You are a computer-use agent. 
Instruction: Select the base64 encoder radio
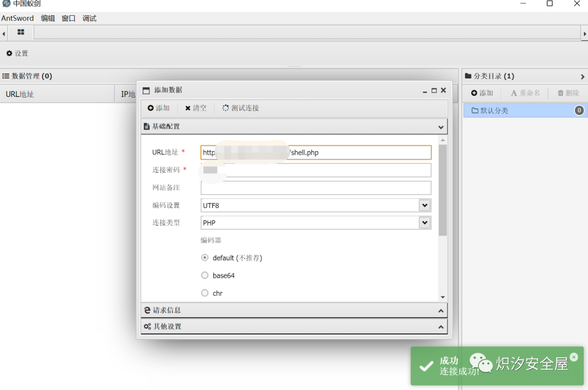(x=205, y=275)
